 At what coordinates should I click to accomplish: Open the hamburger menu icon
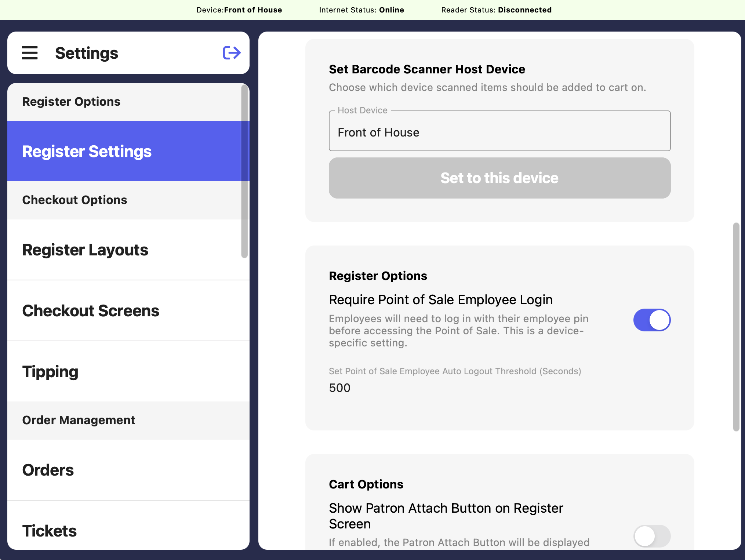(30, 53)
